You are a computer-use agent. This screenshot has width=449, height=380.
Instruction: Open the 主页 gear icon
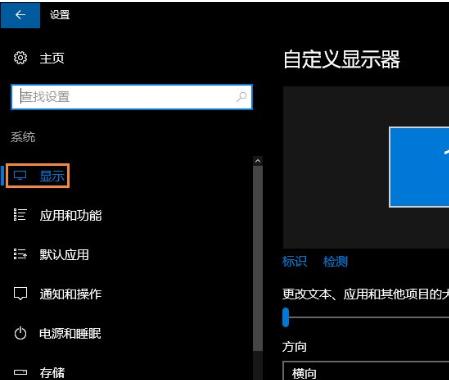pyautogui.click(x=20, y=58)
